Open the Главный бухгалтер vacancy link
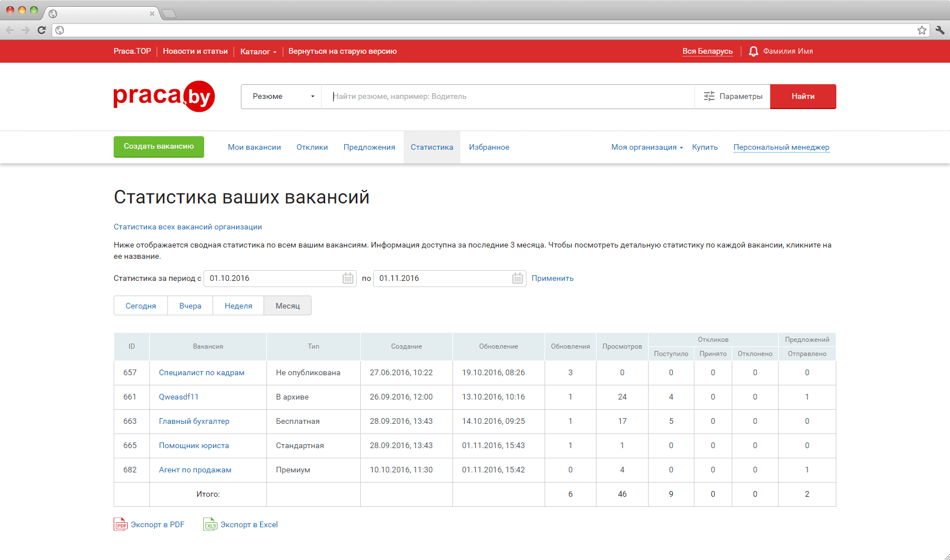The height and width of the screenshot is (560, 950). coord(194,422)
